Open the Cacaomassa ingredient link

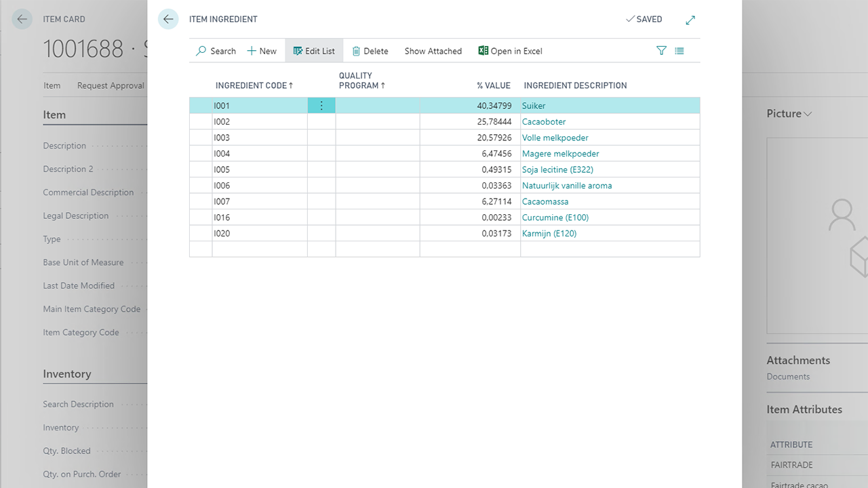click(545, 201)
